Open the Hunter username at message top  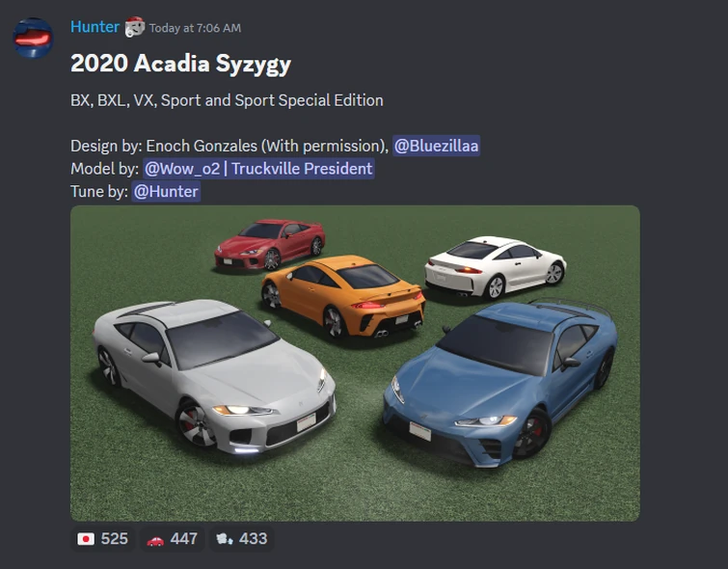[94, 27]
